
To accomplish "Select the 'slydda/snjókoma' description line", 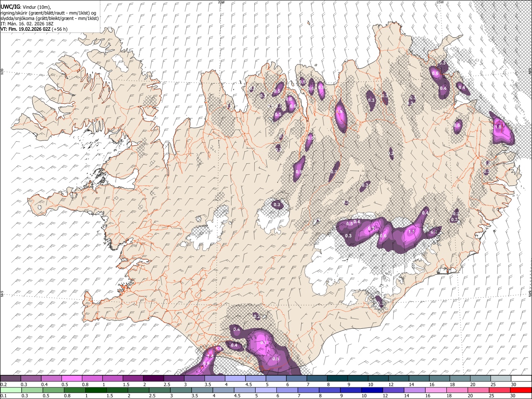I will pos(49,18).
